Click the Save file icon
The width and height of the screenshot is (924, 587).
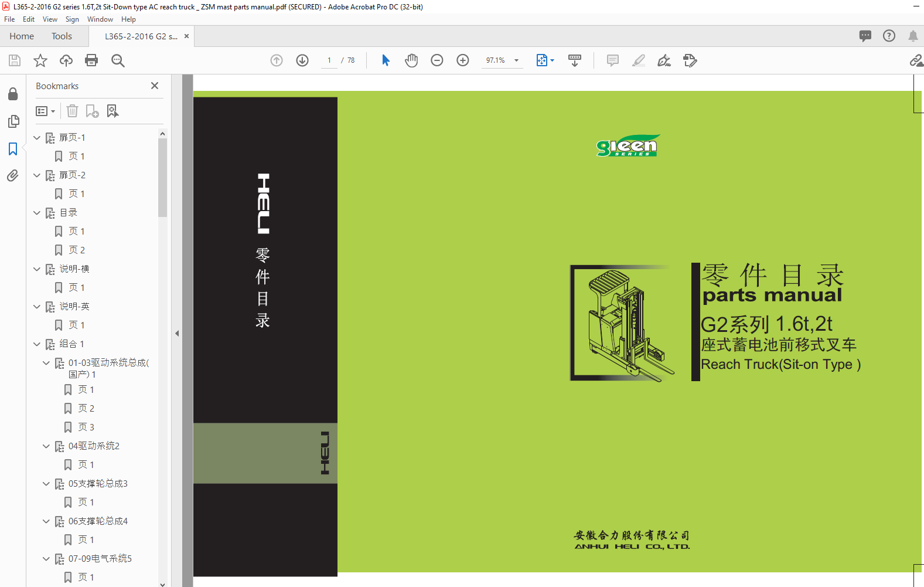click(15, 60)
